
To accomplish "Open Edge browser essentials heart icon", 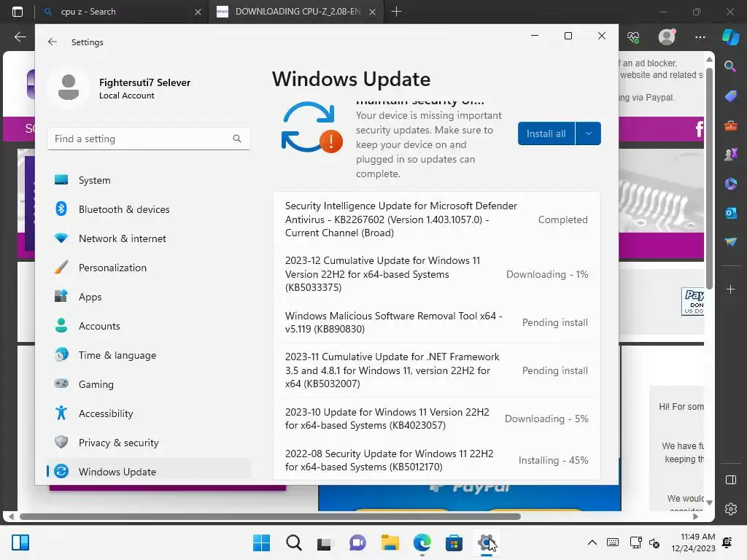I will 633,37.
